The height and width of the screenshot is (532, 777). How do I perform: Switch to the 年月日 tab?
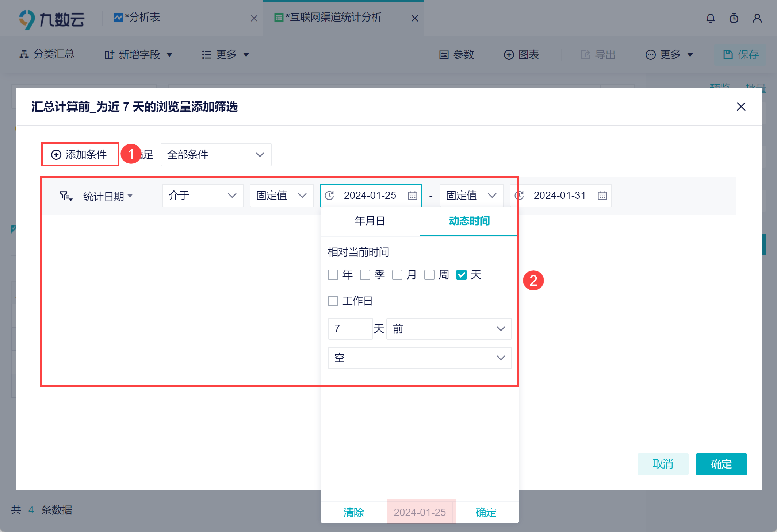pyautogui.click(x=370, y=221)
